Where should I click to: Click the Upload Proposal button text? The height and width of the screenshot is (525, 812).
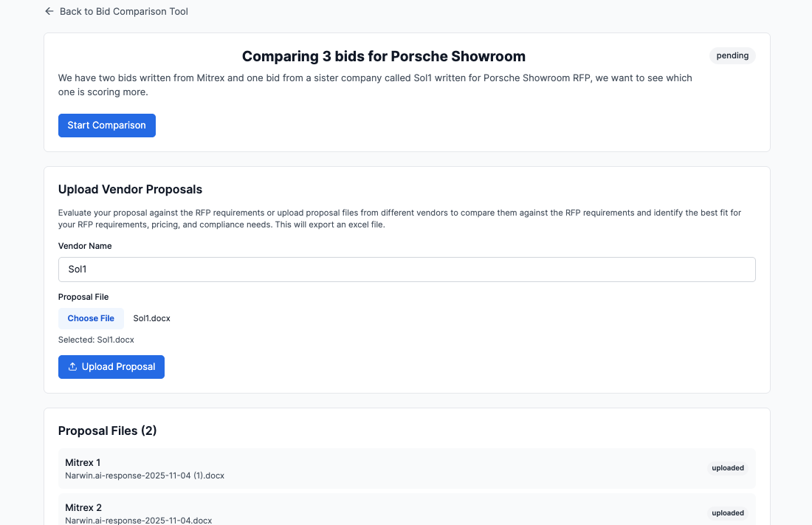(118, 367)
